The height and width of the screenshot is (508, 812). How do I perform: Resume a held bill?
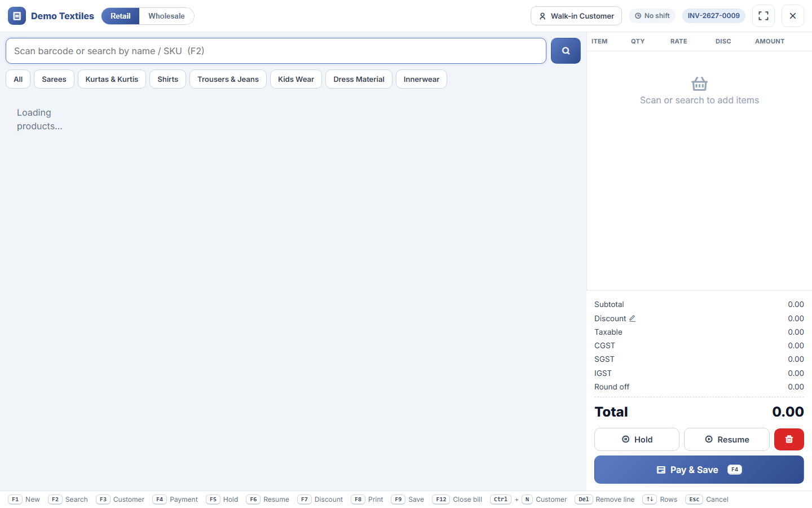tap(727, 439)
